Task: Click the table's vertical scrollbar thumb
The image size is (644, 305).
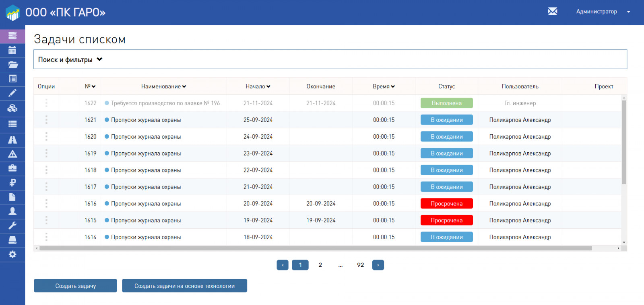Action: tap(624, 142)
